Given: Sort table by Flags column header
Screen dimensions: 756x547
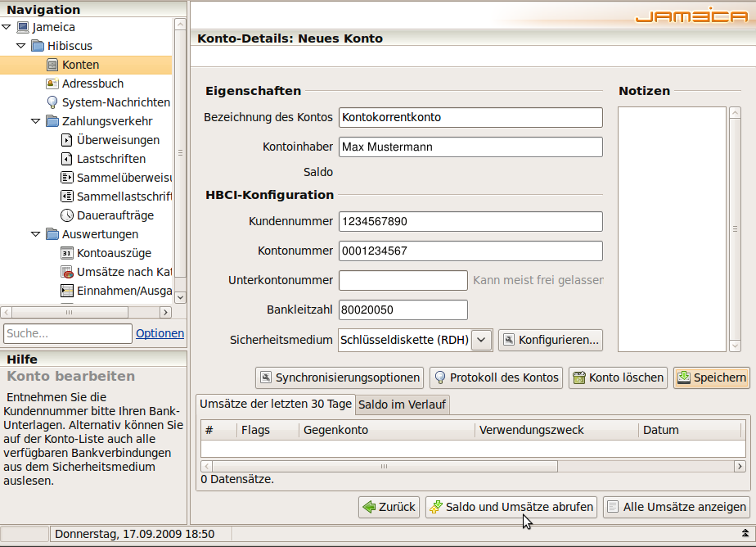Looking at the screenshot, I should [268, 430].
